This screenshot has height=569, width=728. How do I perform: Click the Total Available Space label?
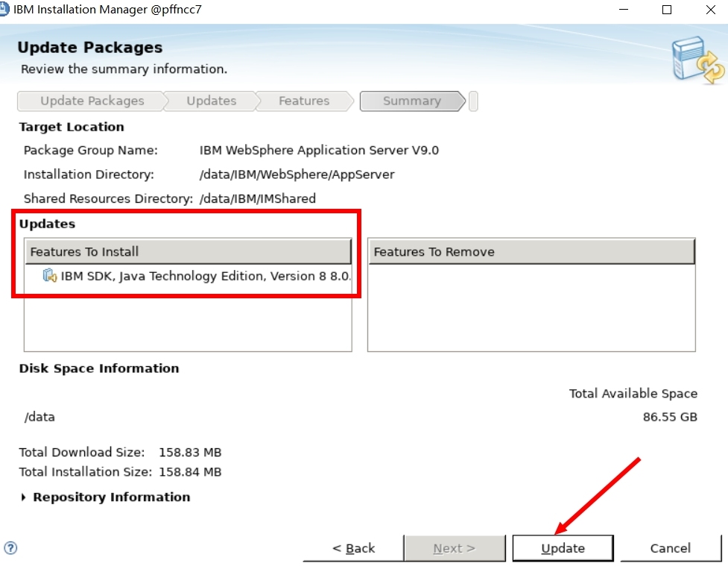(633, 394)
